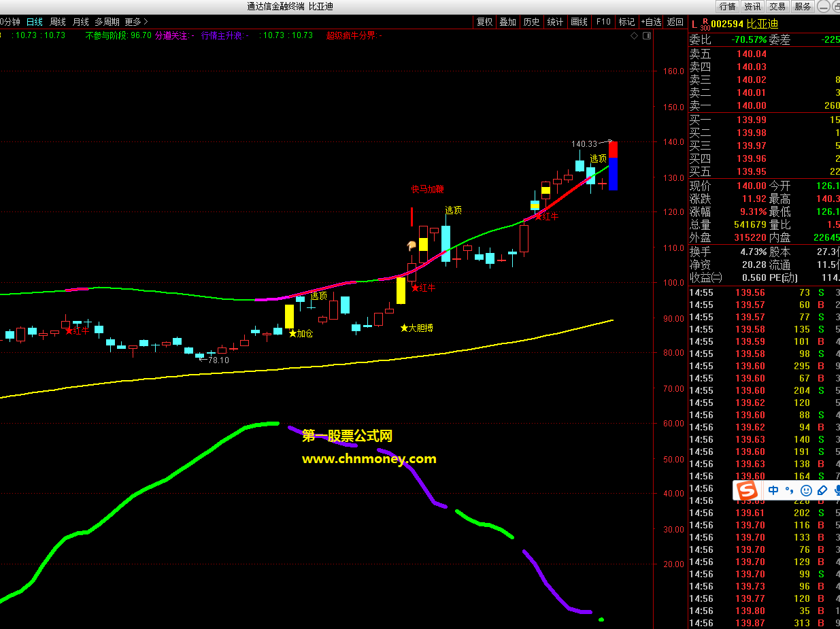Image resolution: width=840 pixels, height=629 pixels.
Task: Open the 统计 statistics button
Action: click(x=556, y=22)
